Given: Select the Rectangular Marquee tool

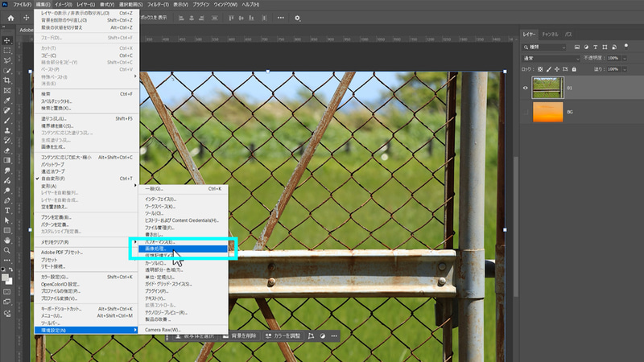Looking at the screenshot, I should click(7, 51).
